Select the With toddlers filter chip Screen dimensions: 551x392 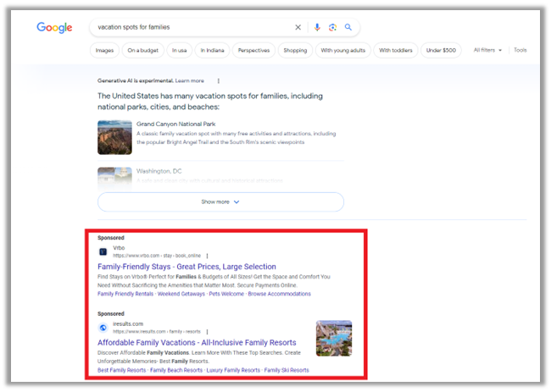396,50
